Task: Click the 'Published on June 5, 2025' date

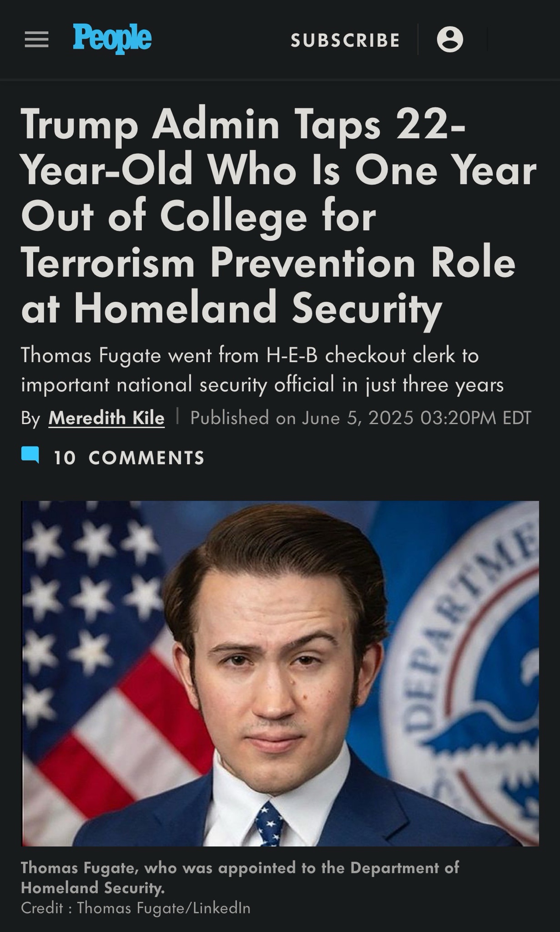Action: click(x=360, y=418)
